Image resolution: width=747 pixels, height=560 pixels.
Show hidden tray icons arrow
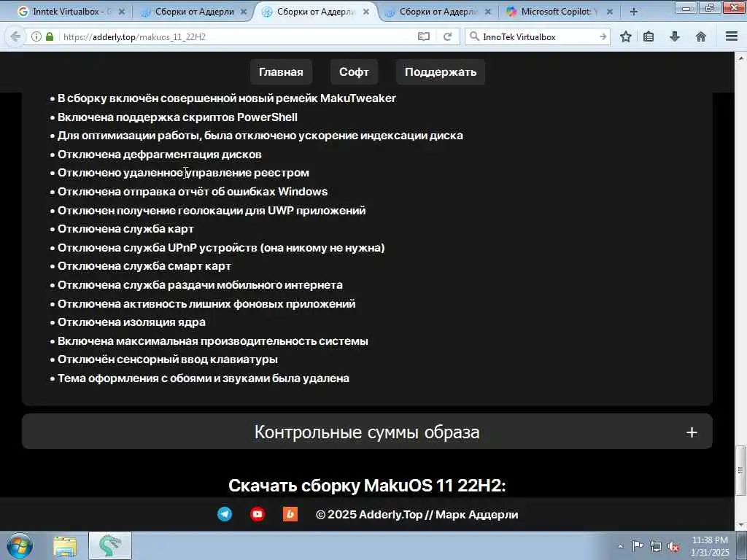(620, 547)
